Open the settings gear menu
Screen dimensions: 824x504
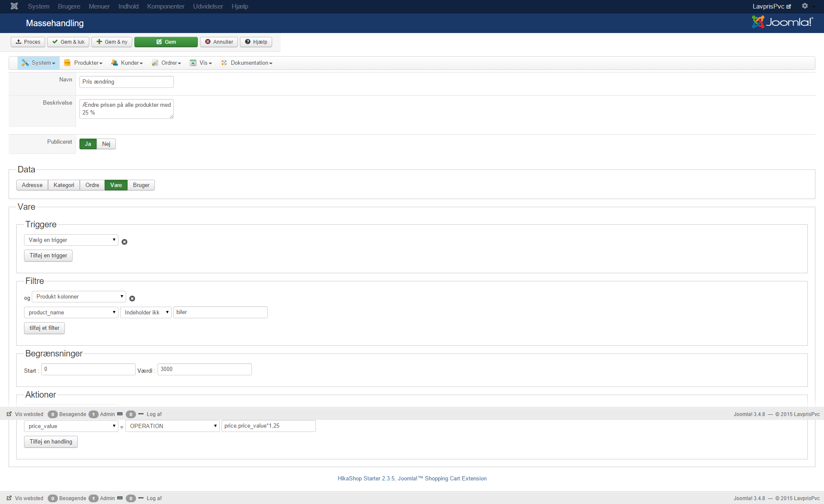[805, 6]
